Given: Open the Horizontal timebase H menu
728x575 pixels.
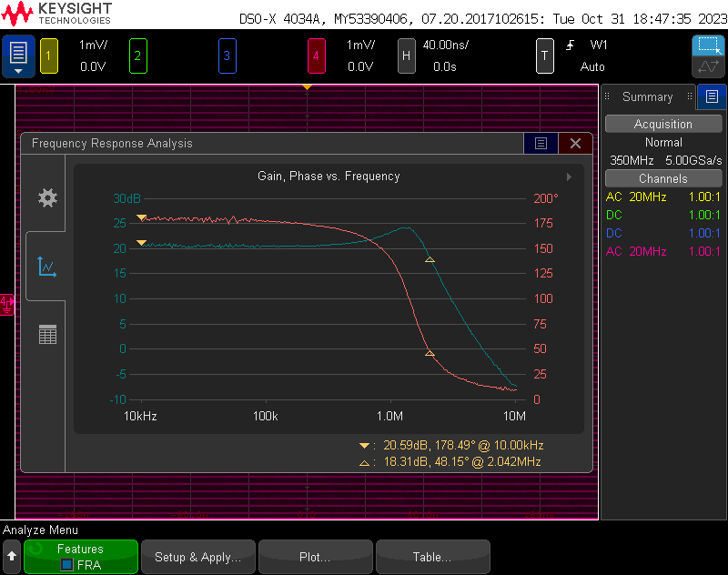Looking at the screenshot, I should click(x=407, y=56).
